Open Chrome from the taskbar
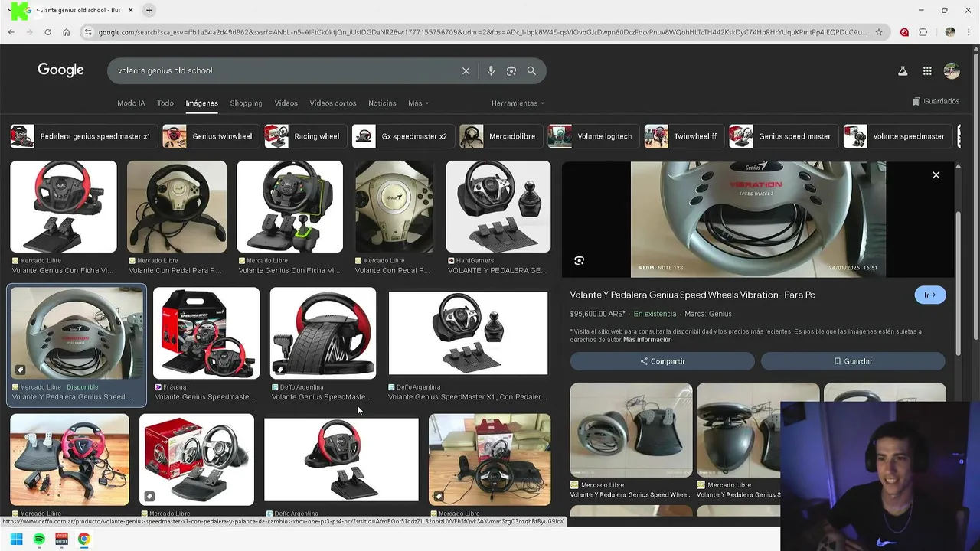Image resolution: width=980 pixels, height=551 pixels. coord(83,539)
